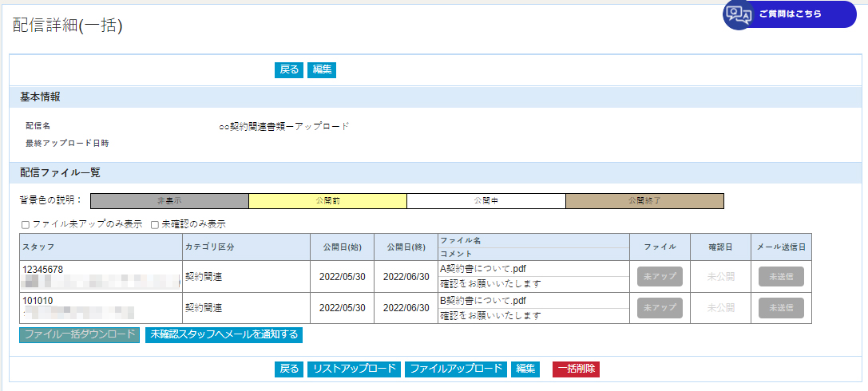Click 2022/06/30 end date in 101010 row
Image resolution: width=868 pixels, height=391 pixels.
click(x=406, y=307)
